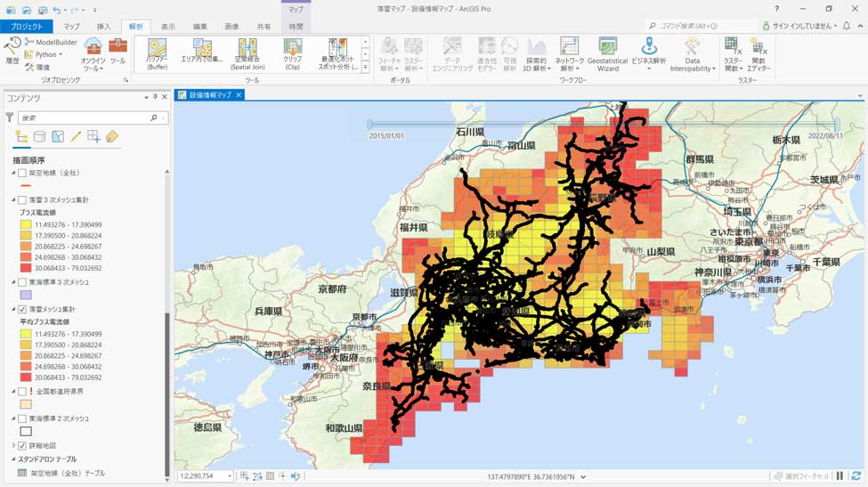Open the Buffer tool
Screen dimensions: 868x487
[x=157, y=54]
